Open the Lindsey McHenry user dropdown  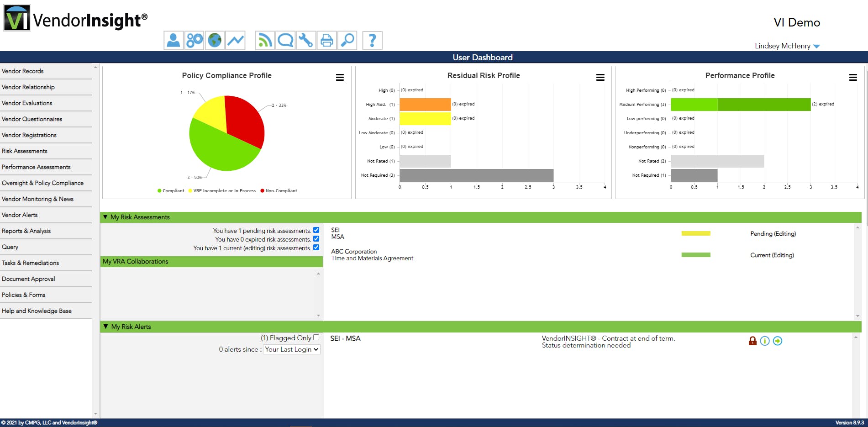coord(787,46)
